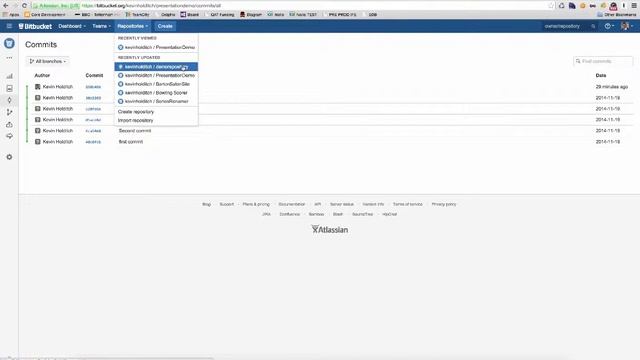Viewport: 640px width, 360px height.
Task: Open commit hash of the Second commit row
Action: click(x=93, y=131)
